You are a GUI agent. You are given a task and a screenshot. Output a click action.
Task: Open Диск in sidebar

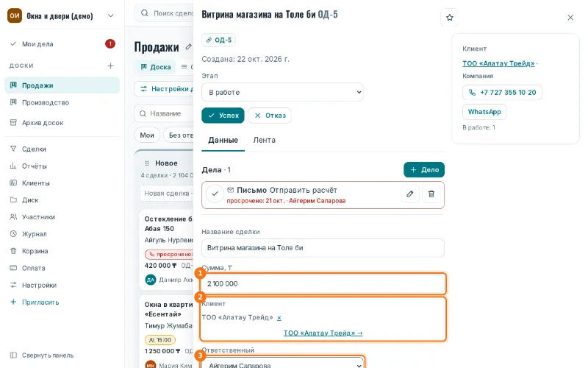(x=62, y=200)
